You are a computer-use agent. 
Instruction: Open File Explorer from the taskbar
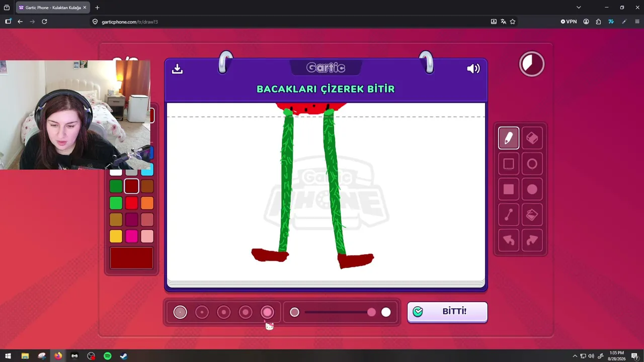point(25,356)
